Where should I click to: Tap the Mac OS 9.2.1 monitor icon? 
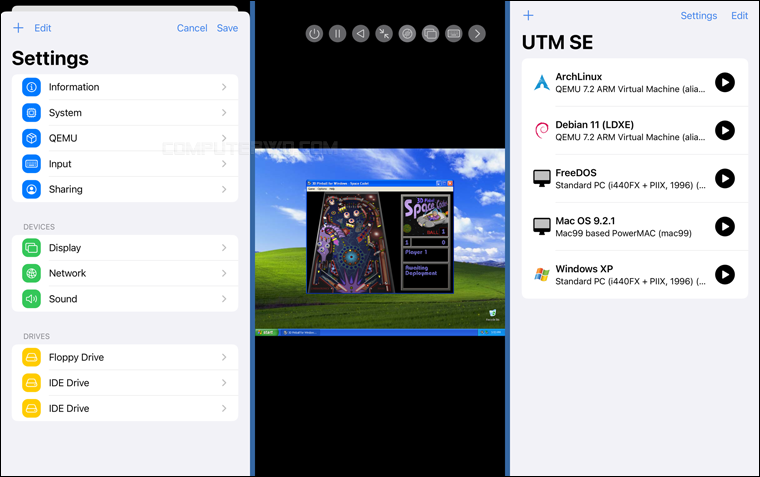click(541, 226)
